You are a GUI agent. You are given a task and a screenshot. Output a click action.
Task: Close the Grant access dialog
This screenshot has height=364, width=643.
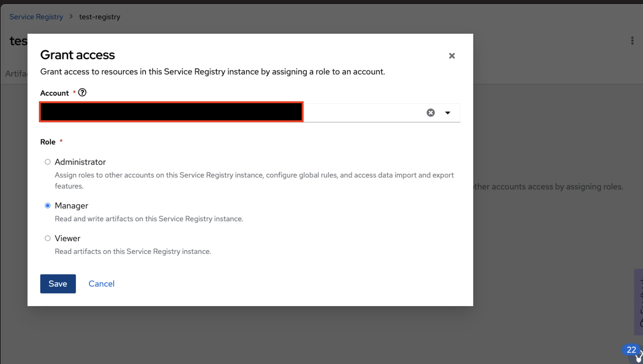[452, 56]
